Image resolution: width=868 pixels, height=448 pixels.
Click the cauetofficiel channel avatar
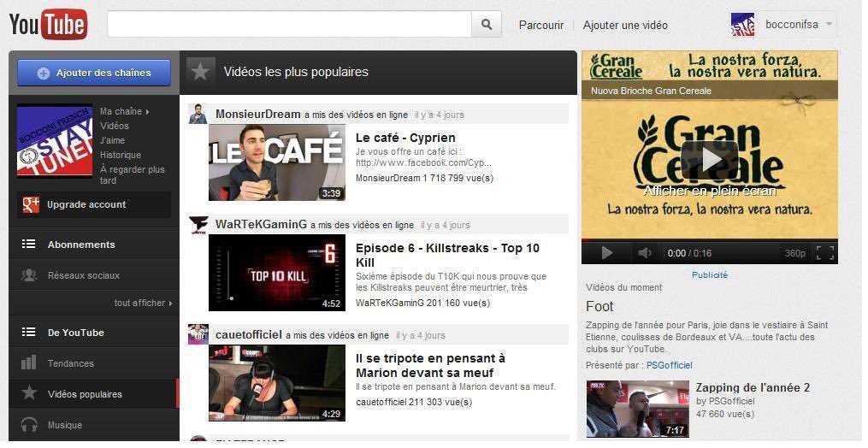(198, 334)
